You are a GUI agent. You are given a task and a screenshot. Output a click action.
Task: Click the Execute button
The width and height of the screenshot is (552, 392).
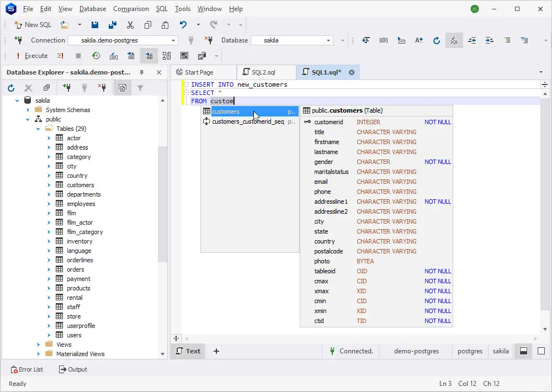coord(31,56)
